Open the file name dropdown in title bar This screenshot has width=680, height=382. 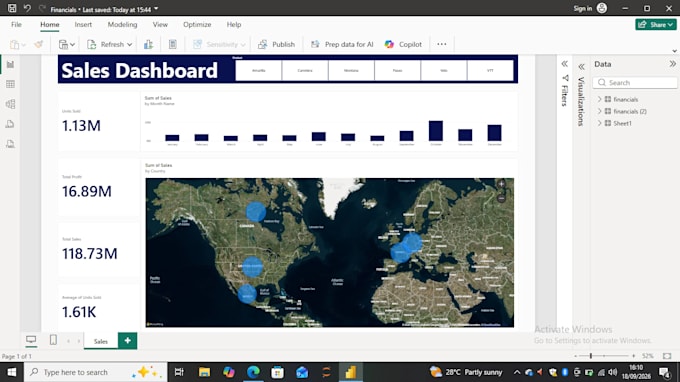point(156,9)
